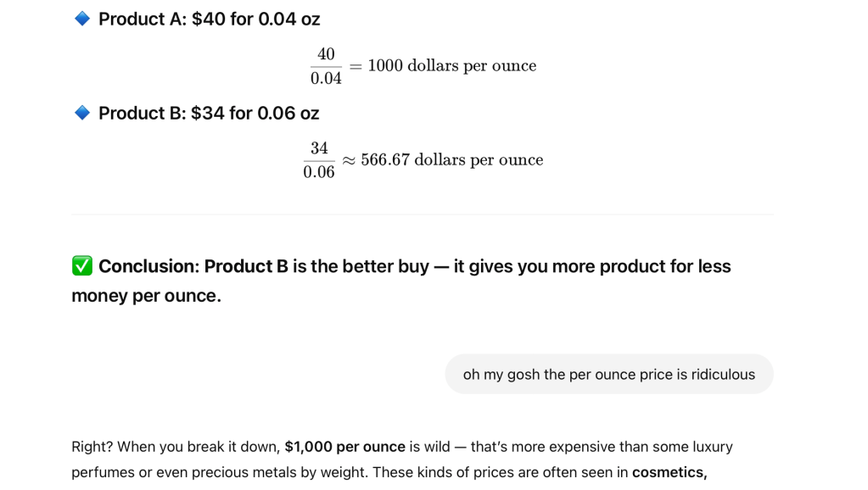The image size is (868, 490).
Task: Click the 34 over 0.06 fraction
Action: tap(319, 160)
